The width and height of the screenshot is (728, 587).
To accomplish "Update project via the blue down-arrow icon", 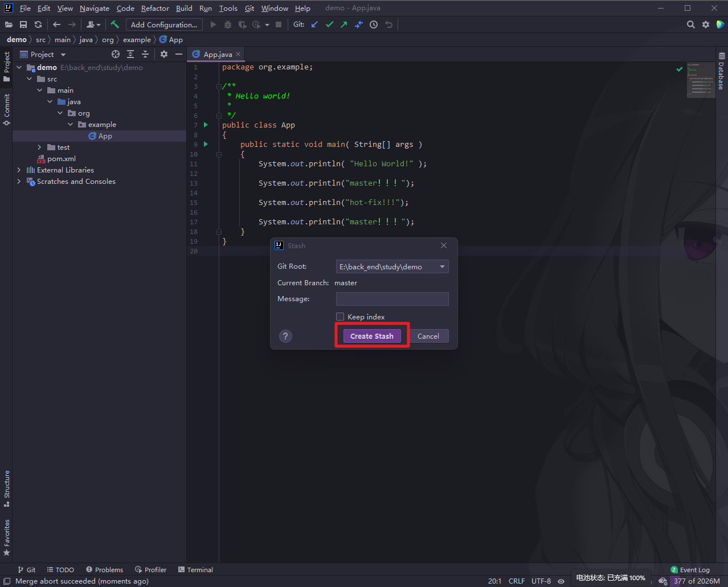I will [x=314, y=24].
